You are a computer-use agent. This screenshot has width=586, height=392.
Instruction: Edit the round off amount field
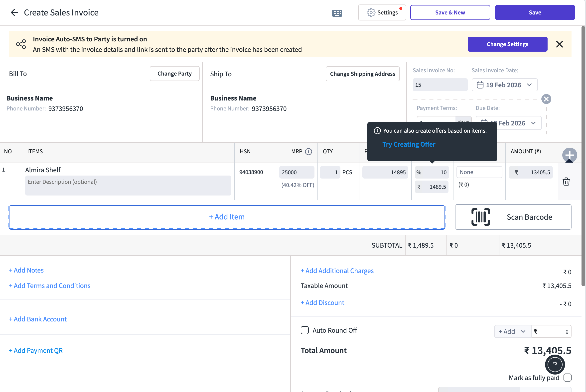551,331
